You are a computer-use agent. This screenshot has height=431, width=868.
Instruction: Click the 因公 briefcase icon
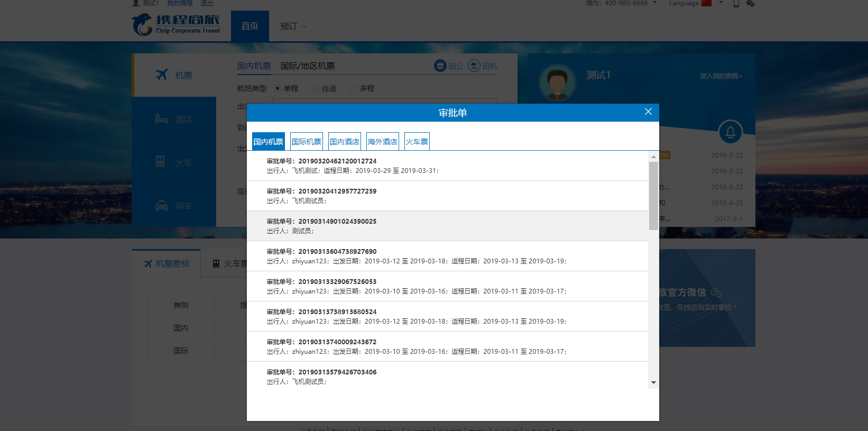[x=440, y=66]
